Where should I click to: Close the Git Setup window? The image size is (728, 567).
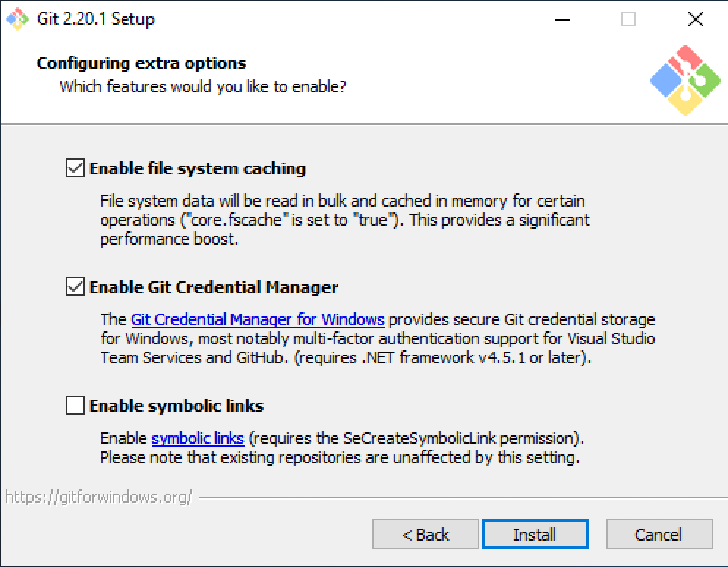[695, 20]
